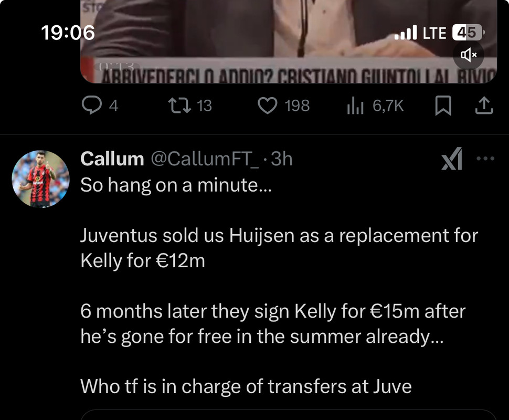
Task: Tap the 198 likes count
Action: [x=297, y=106]
